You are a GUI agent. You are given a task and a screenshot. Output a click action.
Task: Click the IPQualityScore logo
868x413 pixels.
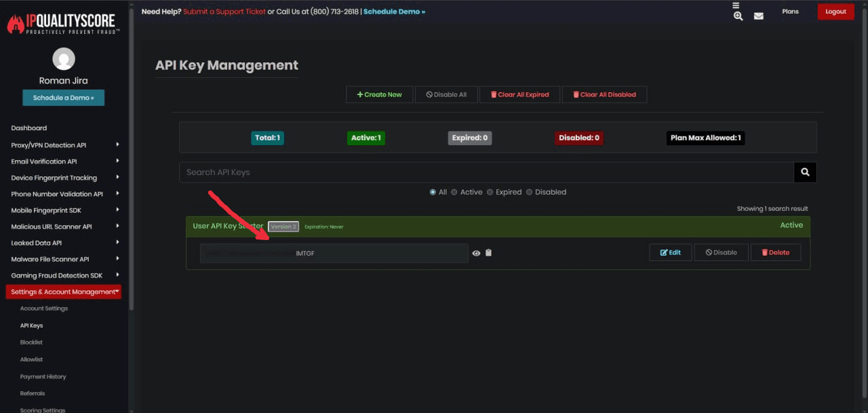[63, 23]
